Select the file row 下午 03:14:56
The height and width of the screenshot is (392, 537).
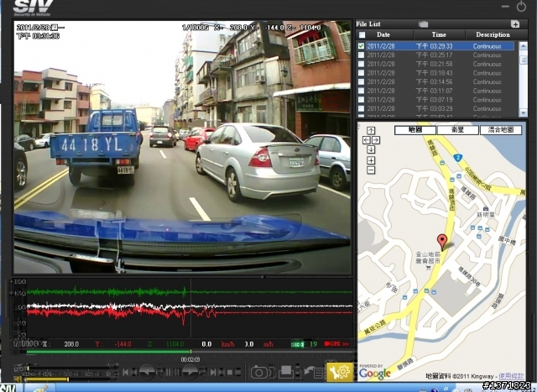coord(440,82)
